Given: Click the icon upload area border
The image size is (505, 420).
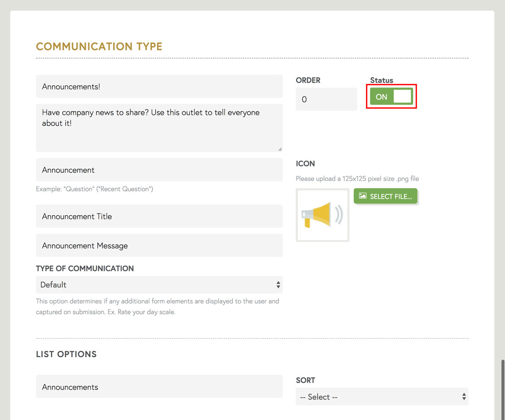Looking at the screenshot, I should pyautogui.click(x=322, y=190).
